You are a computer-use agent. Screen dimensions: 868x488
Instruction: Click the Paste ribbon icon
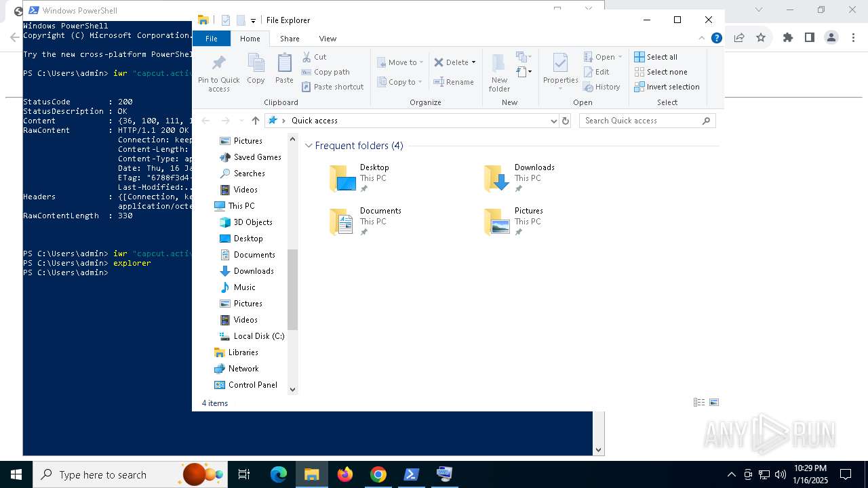click(284, 69)
